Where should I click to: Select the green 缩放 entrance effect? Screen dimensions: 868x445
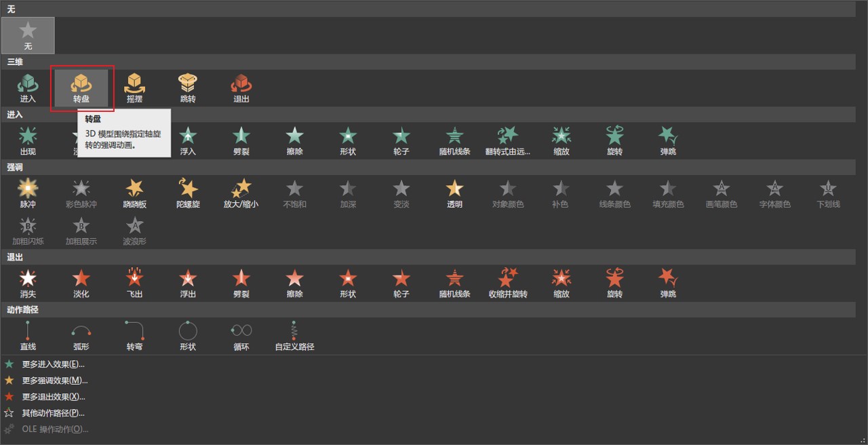point(561,140)
